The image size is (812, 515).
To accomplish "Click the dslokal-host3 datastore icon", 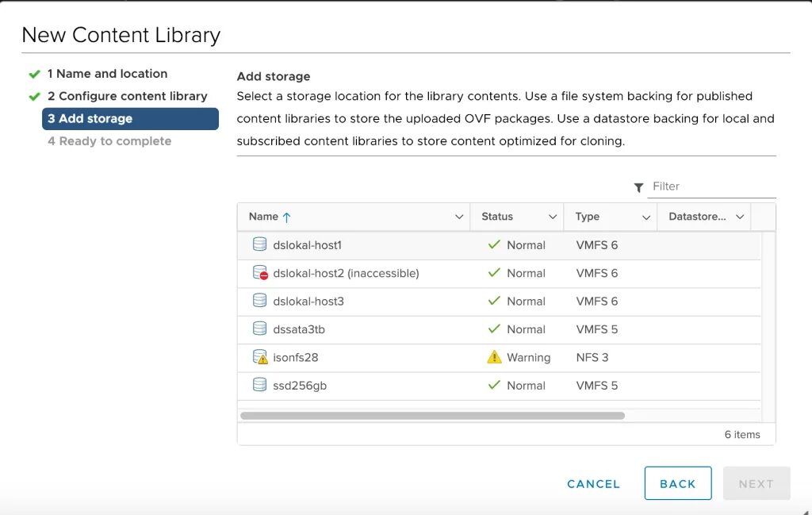I will (x=259, y=301).
